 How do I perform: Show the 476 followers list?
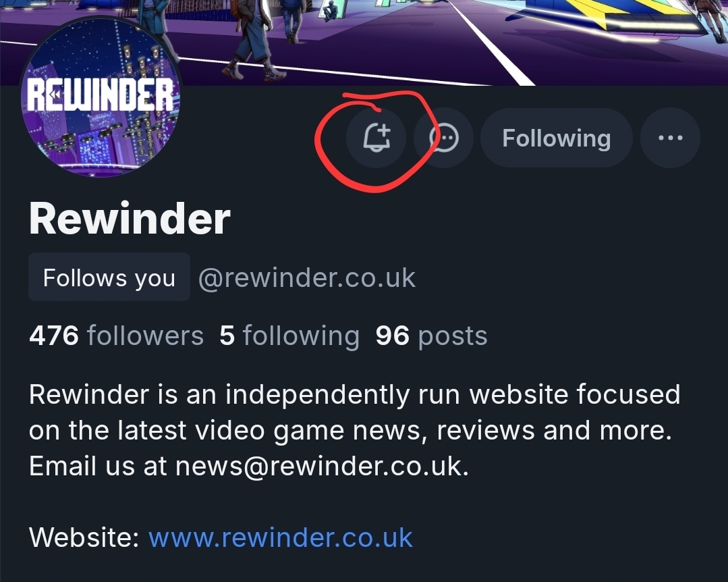[116, 336]
